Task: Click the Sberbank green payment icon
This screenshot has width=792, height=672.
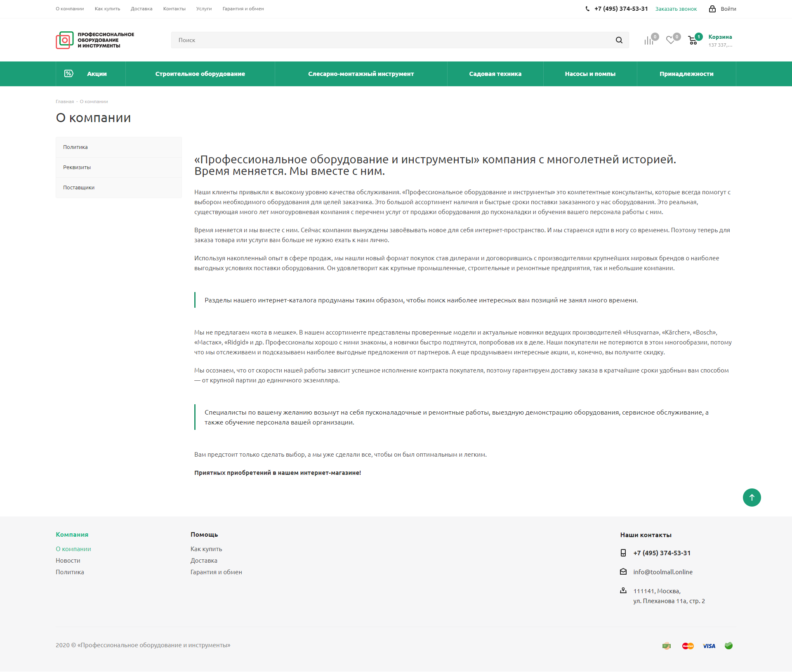Action: pyautogui.click(x=728, y=646)
